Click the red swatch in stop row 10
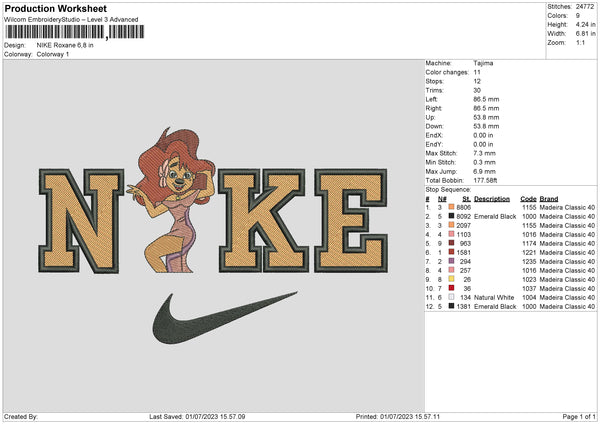This screenshot has width=600, height=424. (x=452, y=288)
